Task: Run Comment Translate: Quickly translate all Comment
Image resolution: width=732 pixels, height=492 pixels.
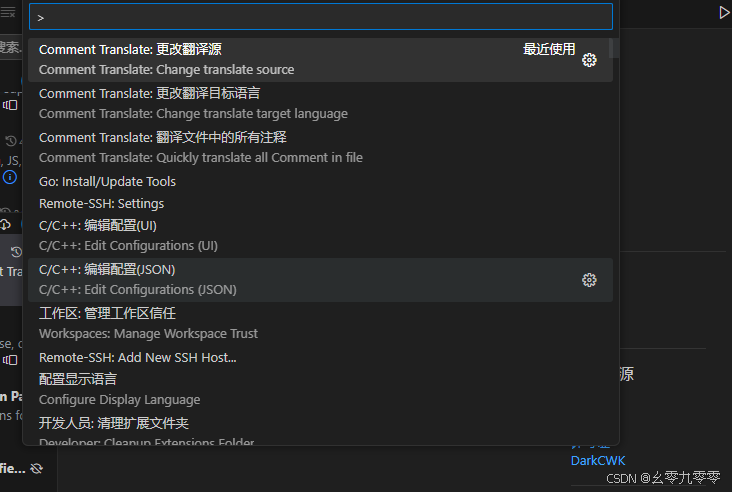Action: click(320, 148)
